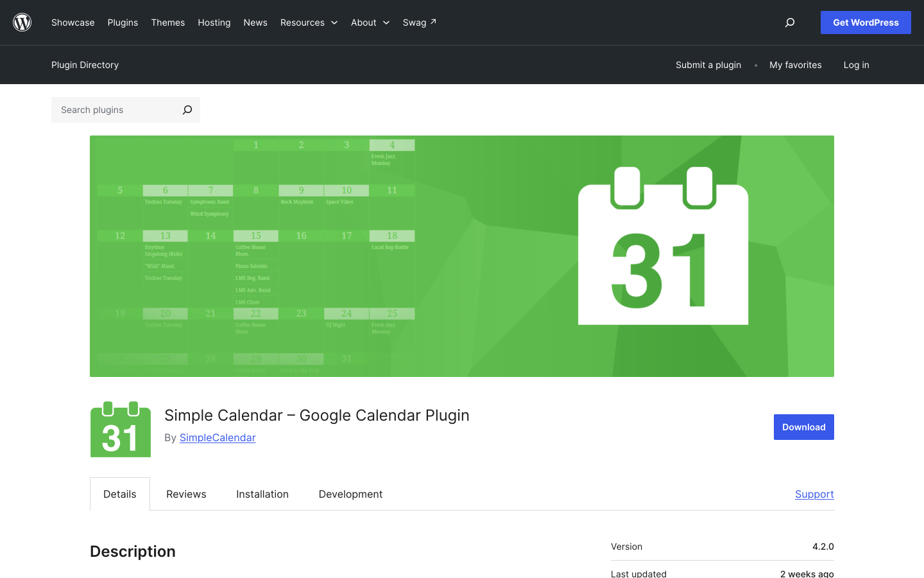Click the Description heading
Screen dimensions: 924x578
pyautogui.click(x=133, y=552)
